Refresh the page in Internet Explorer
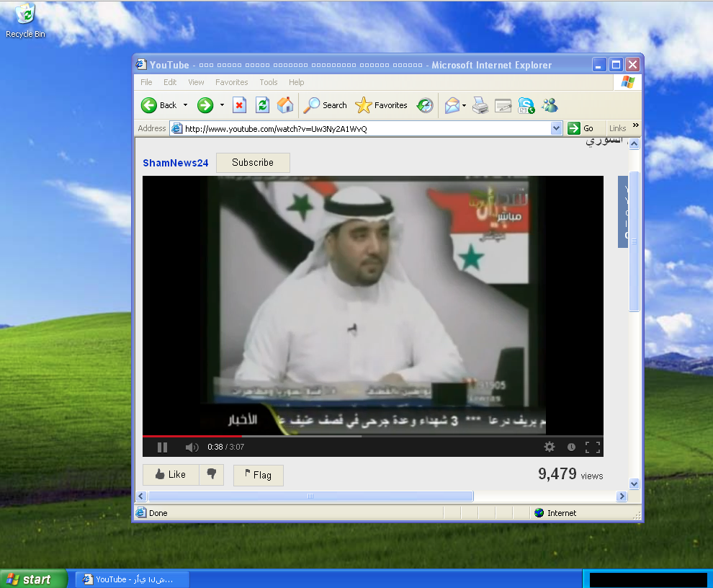Image resolution: width=713 pixels, height=588 pixels. coord(262,105)
